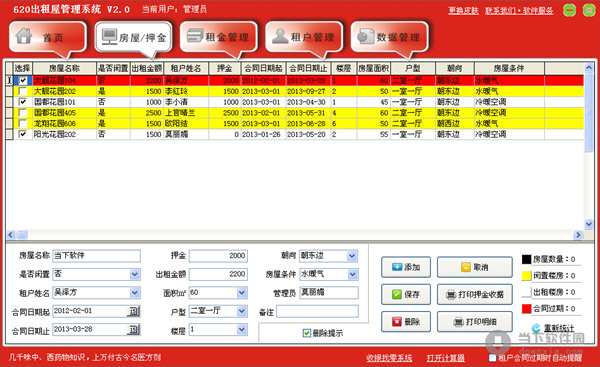
Task: Expand the 租户姓名 dropdown
Action: coord(135,293)
